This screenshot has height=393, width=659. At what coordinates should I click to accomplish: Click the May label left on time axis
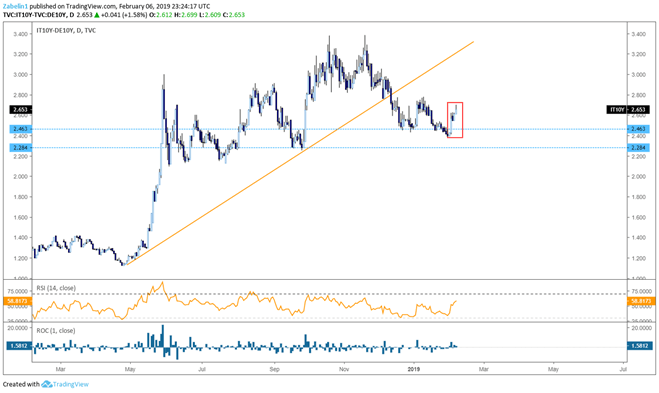point(130,369)
